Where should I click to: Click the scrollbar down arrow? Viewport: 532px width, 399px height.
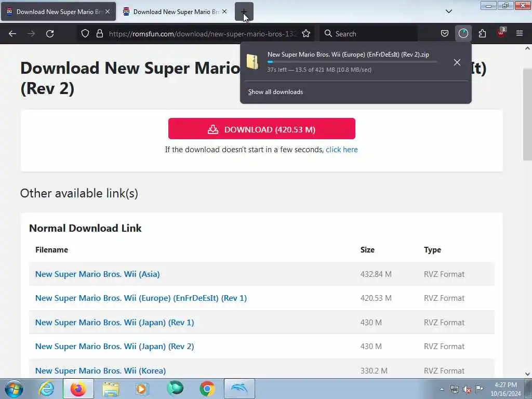527,374
